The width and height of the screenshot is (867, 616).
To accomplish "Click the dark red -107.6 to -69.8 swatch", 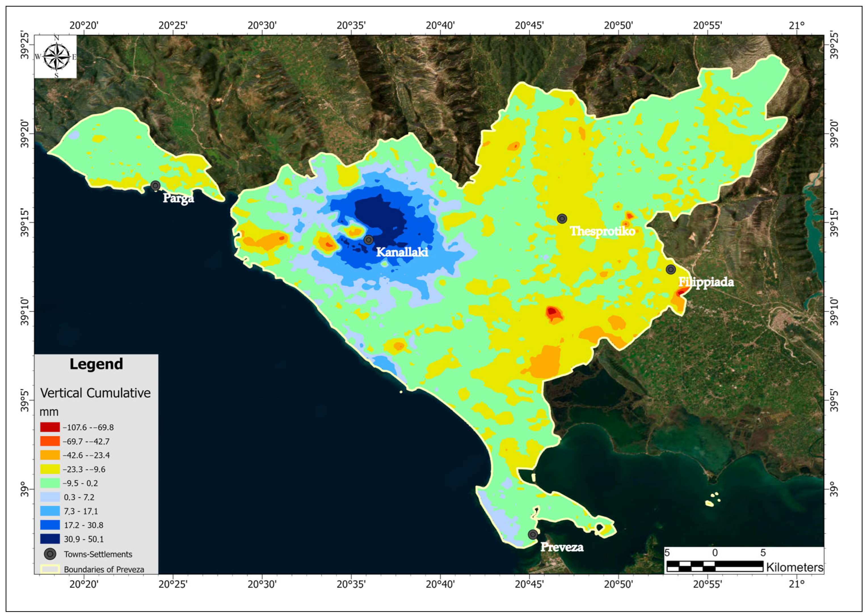I will point(50,427).
